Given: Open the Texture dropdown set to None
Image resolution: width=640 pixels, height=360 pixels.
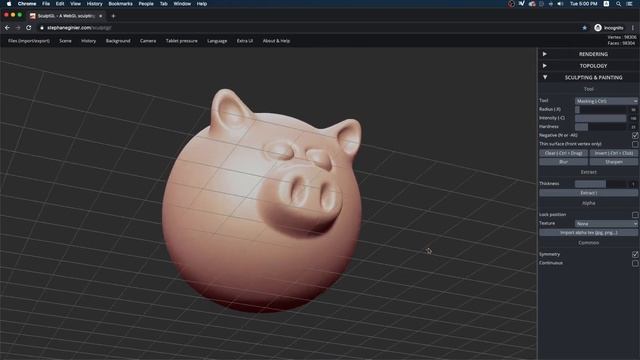Looking at the screenshot, I should click(606, 224).
